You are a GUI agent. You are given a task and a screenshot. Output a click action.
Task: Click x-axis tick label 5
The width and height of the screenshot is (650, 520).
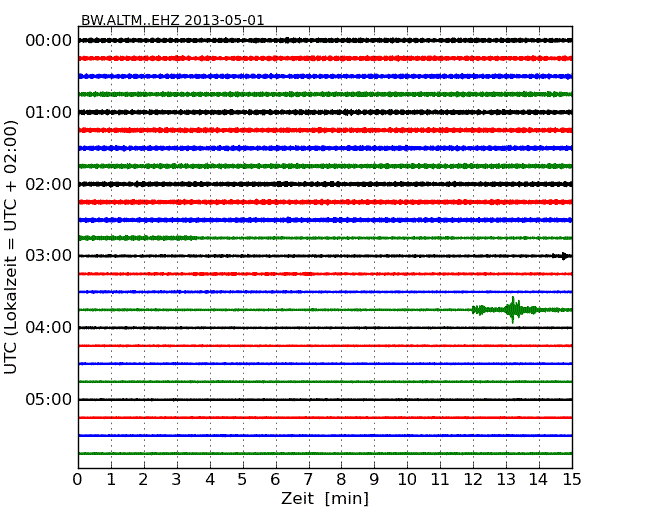[243, 480]
